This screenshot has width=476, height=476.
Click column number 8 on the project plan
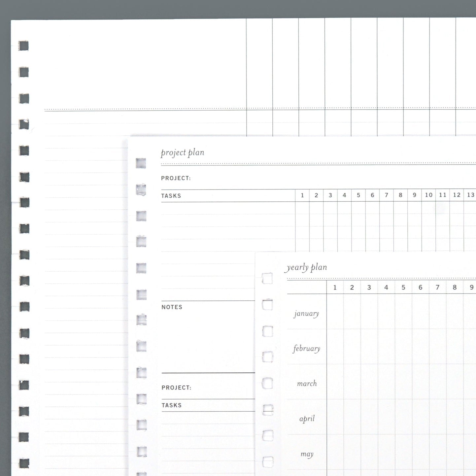(400, 195)
